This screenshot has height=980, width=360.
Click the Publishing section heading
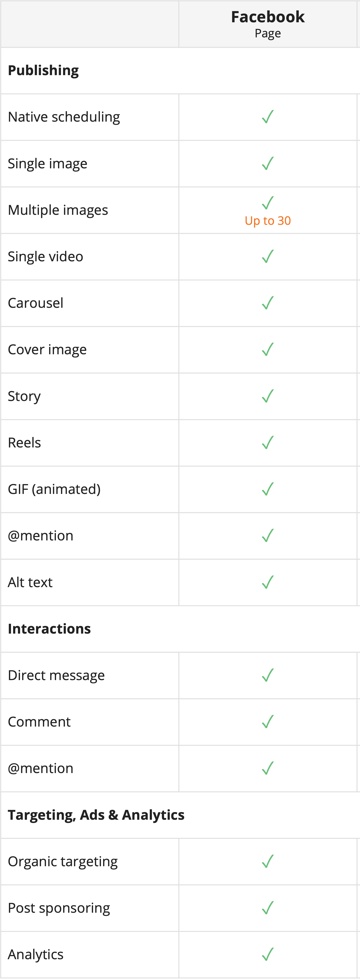(x=43, y=70)
